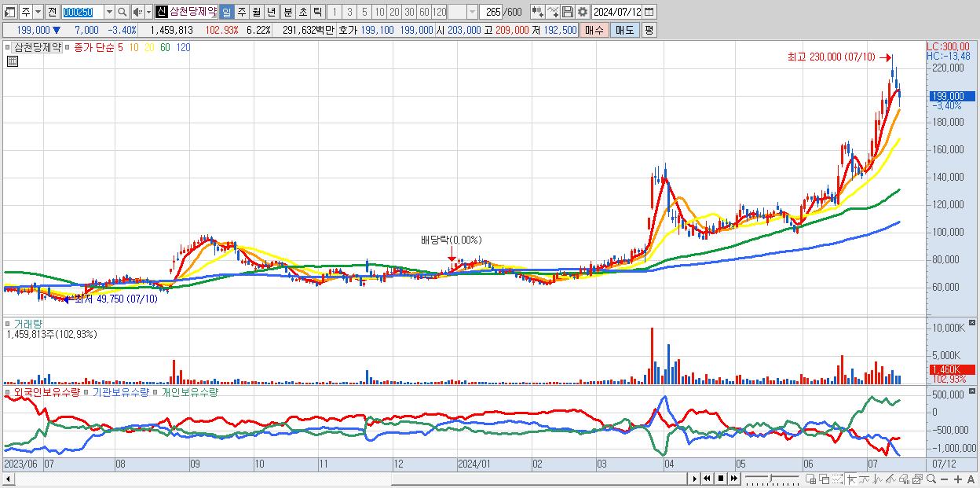
Task: Open the stock code history dropdown
Action: point(109,12)
